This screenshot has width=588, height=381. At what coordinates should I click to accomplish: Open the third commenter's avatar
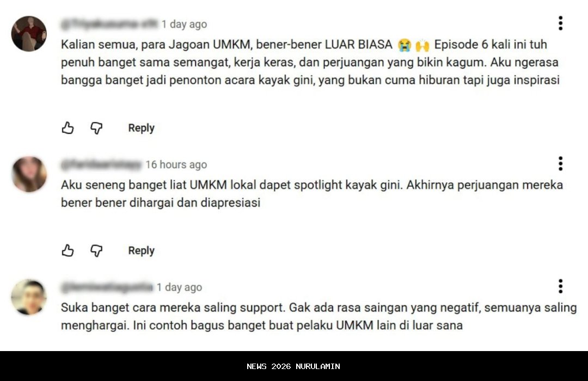point(29,297)
